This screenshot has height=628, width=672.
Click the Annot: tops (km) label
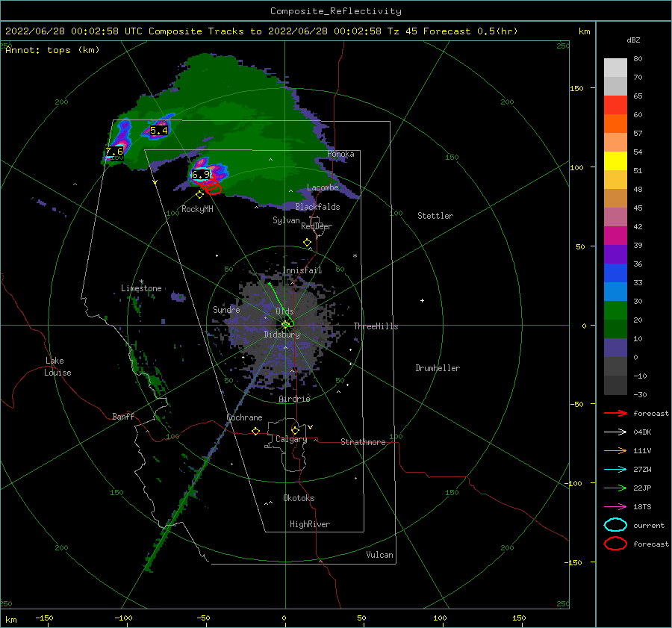52,50
